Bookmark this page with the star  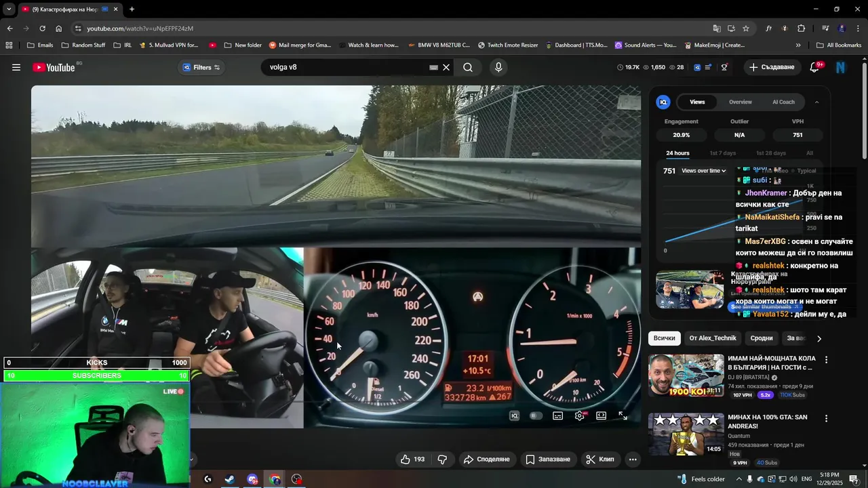click(746, 28)
